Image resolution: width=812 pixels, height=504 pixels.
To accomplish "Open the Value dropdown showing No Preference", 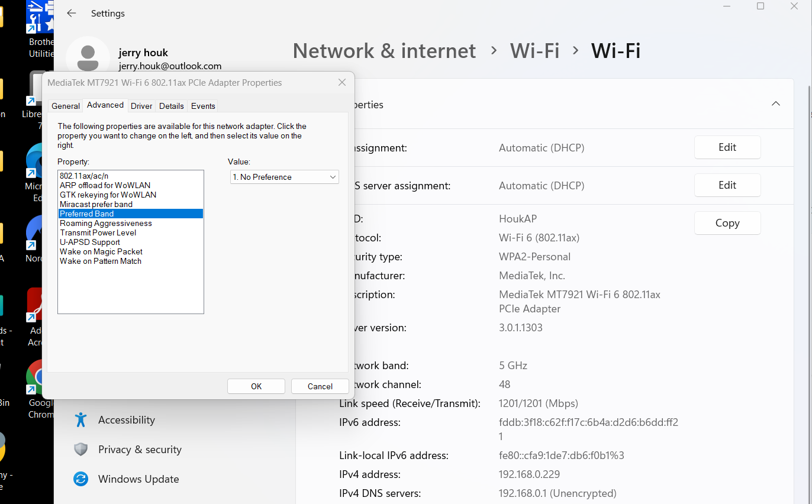I will point(285,177).
